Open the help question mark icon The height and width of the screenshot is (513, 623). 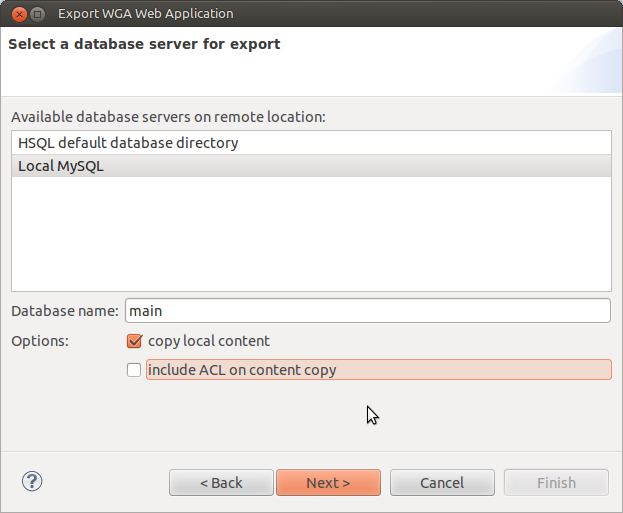32,481
